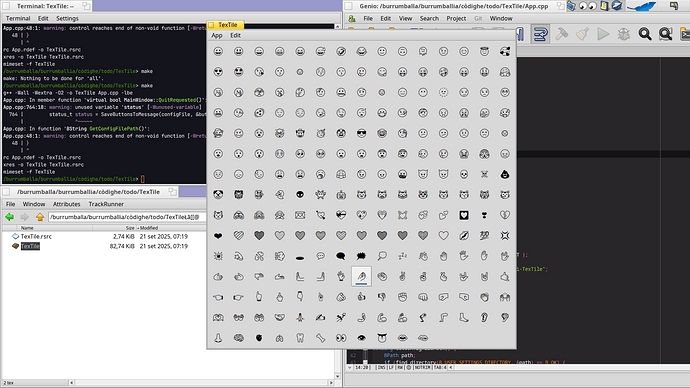Viewport: 690px width, 388px height.
Task: Select the flexed biceps emoji
Action: [x=382, y=317]
